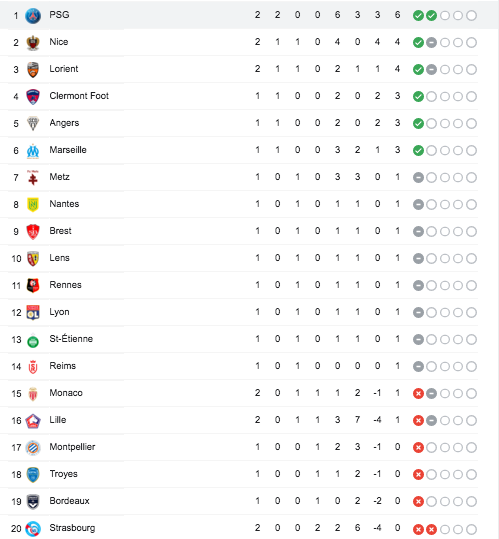Open the Clermont Foot team link
This screenshot has width=499, height=539.
coord(79,96)
